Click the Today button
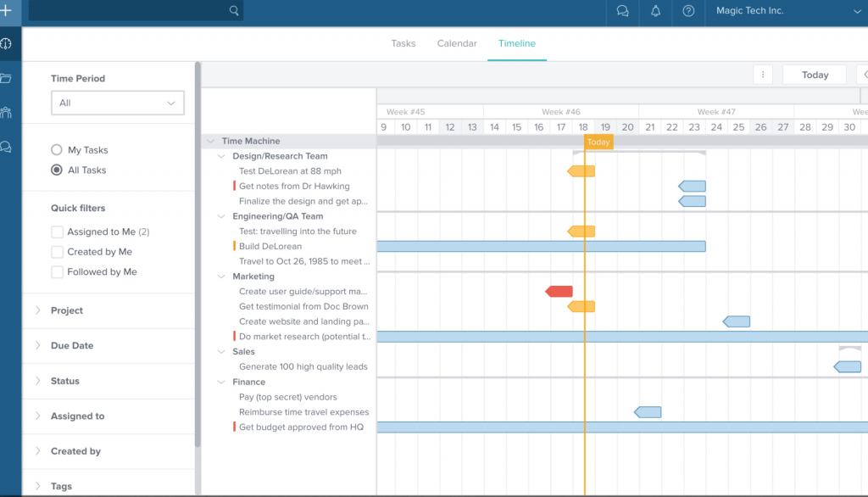868x497 pixels. pyautogui.click(x=815, y=75)
